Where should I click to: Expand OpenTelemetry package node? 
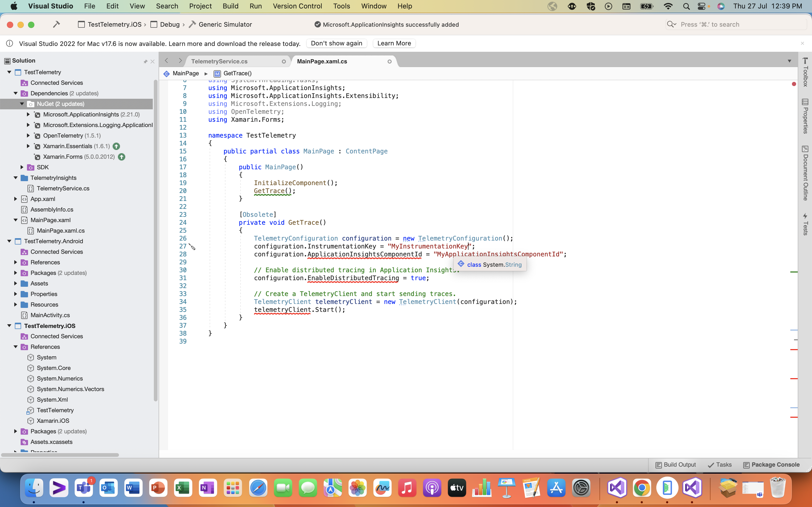29,135
